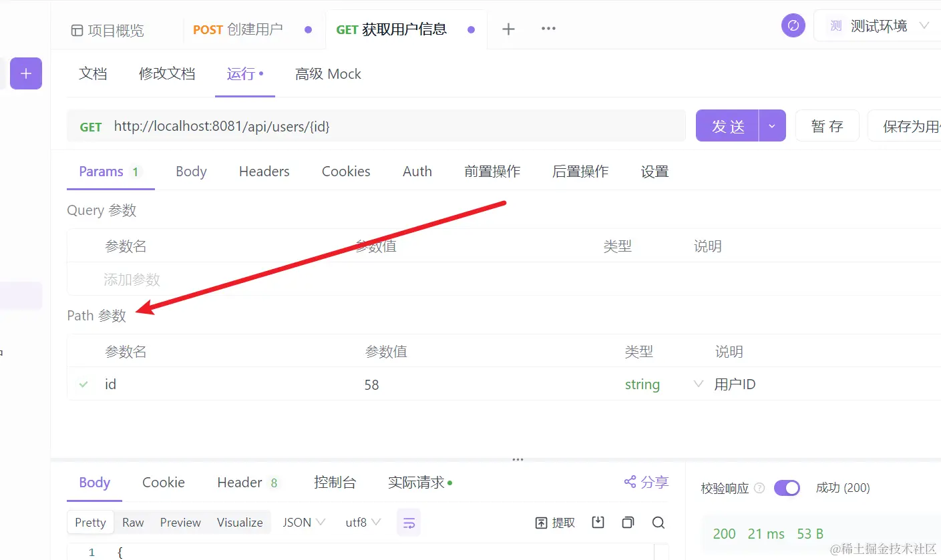The image size is (941, 560).
Task: Open the JSON format dropdown
Action: [x=304, y=523]
